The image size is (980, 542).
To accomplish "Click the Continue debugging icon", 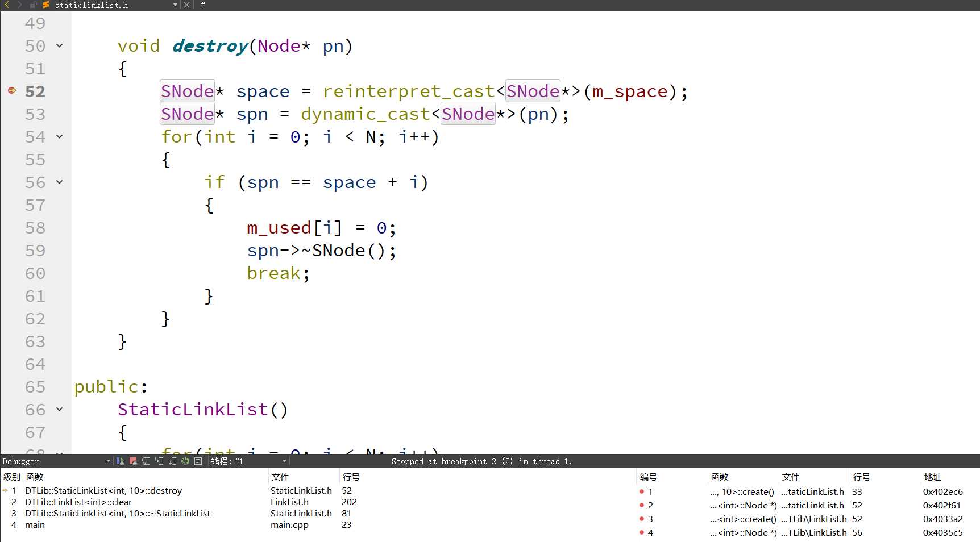I will [x=121, y=461].
